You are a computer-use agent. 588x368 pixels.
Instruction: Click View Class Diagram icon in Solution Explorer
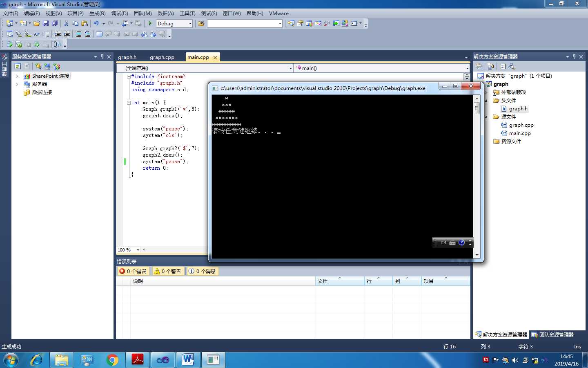[x=512, y=66]
